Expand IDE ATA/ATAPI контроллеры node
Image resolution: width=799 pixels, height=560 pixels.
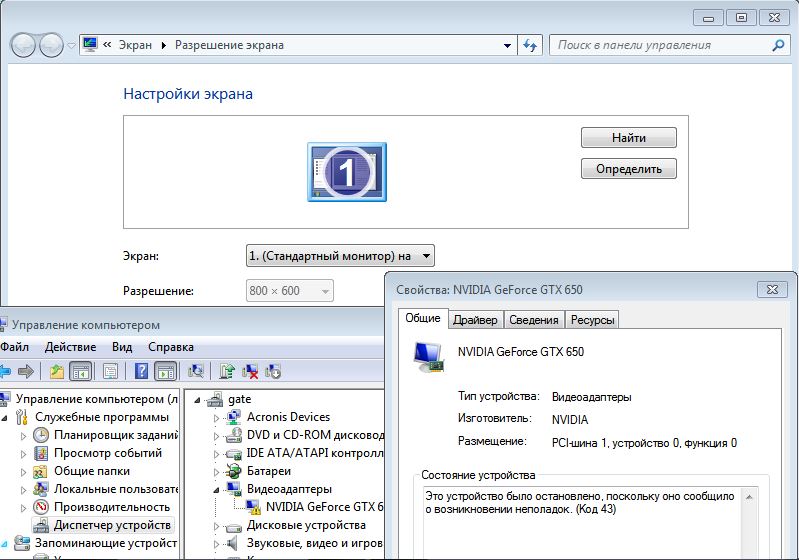click(x=216, y=454)
